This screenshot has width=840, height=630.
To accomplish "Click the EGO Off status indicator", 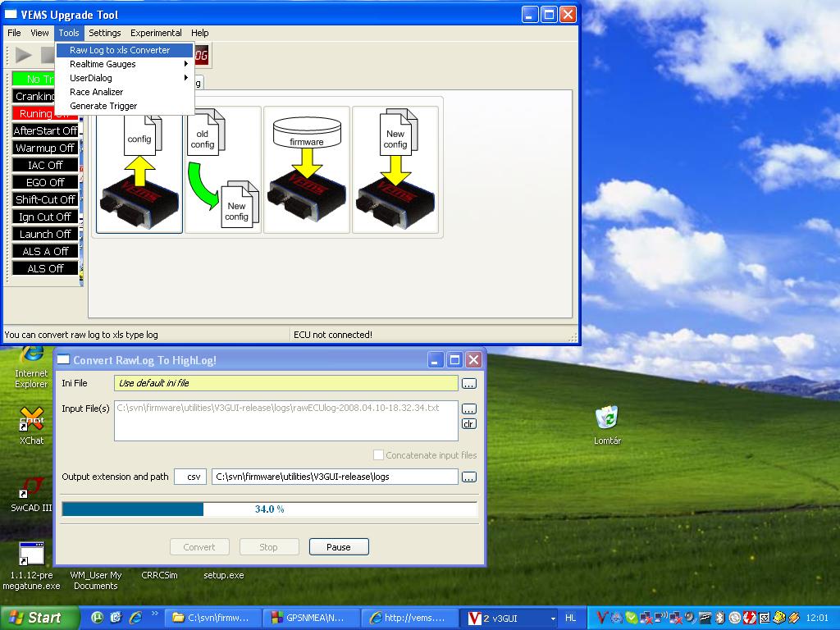I will [46, 182].
